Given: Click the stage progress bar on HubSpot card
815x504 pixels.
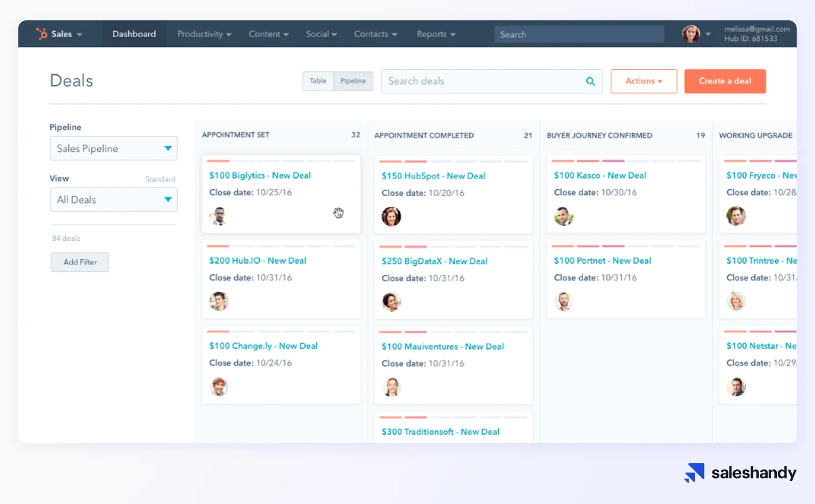Looking at the screenshot, I should (453, 161).
